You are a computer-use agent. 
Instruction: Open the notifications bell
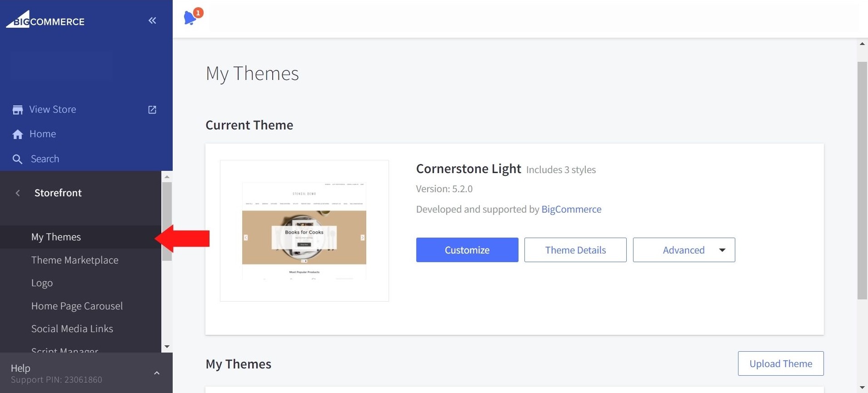190,18
